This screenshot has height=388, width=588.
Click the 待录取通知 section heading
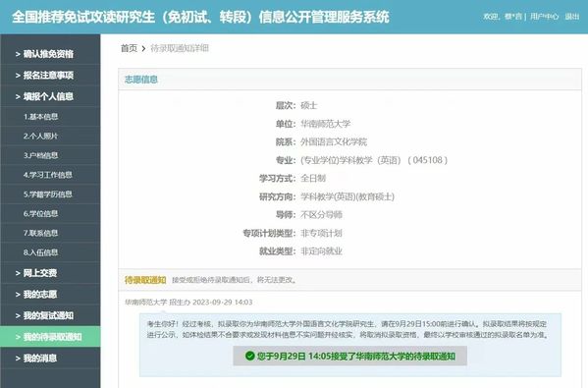[x=145, y=280]
